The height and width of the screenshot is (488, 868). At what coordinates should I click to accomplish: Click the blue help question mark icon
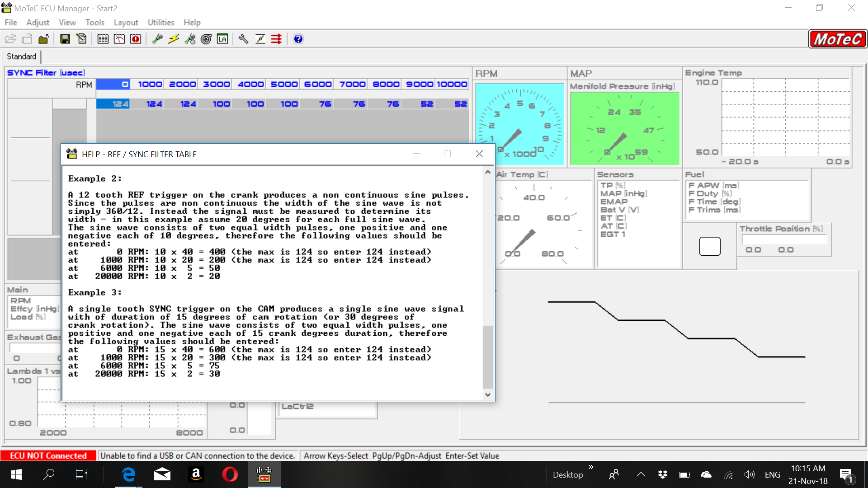(x=298, y=39)
